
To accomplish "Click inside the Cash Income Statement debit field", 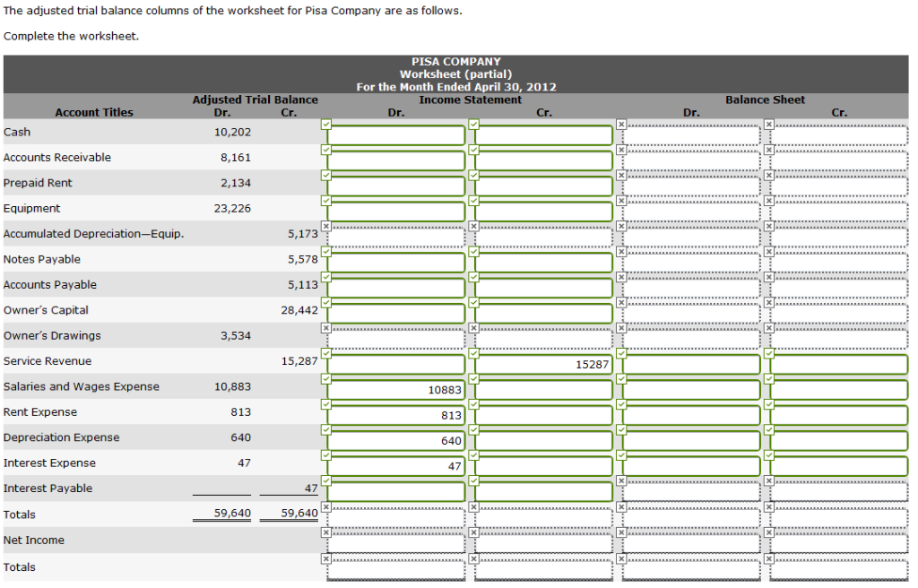I will click(x=397, y=134).
